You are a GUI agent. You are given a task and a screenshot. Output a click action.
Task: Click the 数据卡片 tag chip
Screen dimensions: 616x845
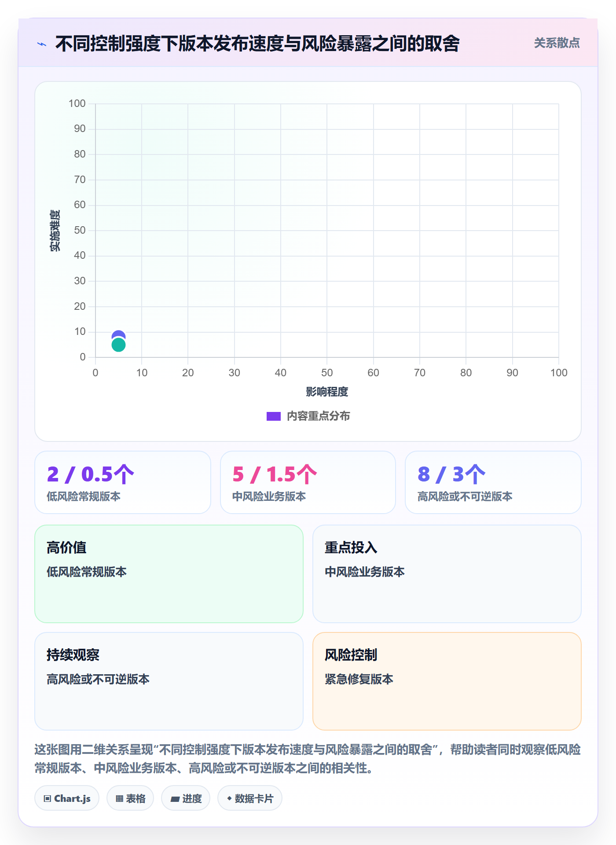click(250, 798)
